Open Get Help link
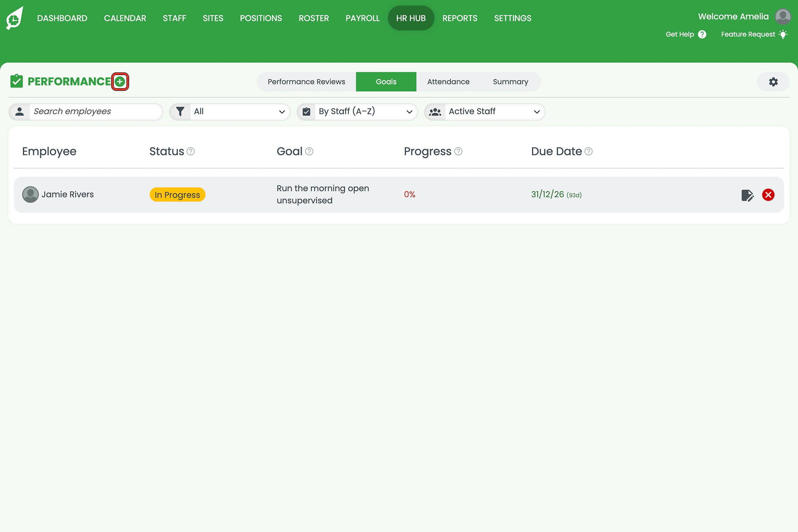 coord(686,34)
